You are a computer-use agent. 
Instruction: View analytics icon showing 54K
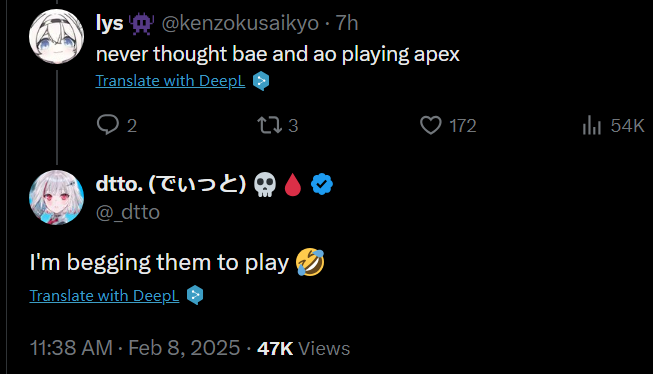[x=592, y=125]
